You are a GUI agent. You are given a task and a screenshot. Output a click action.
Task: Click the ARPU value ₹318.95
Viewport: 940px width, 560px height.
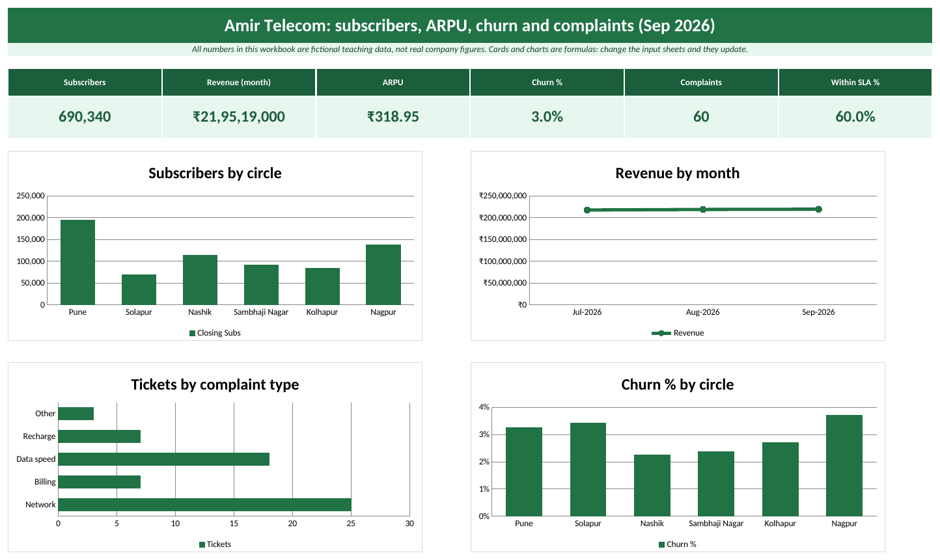click(x=393, y=117)
